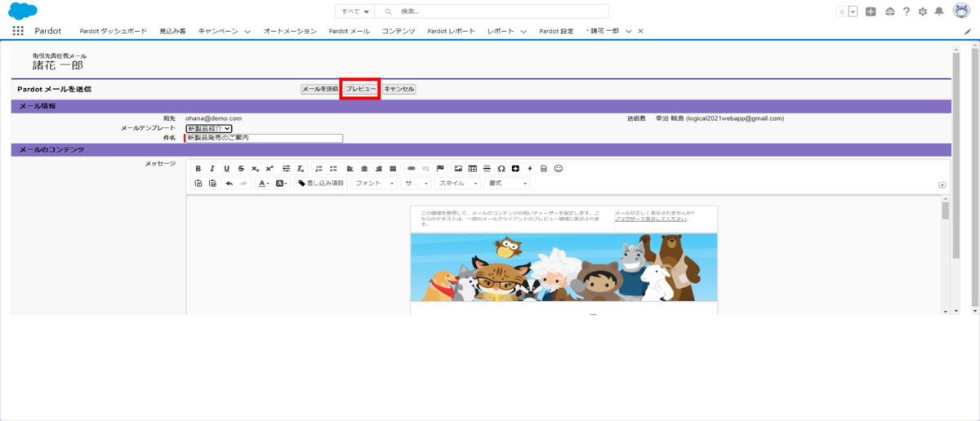
Task: Open the user profile avatar
Action: 960,11
